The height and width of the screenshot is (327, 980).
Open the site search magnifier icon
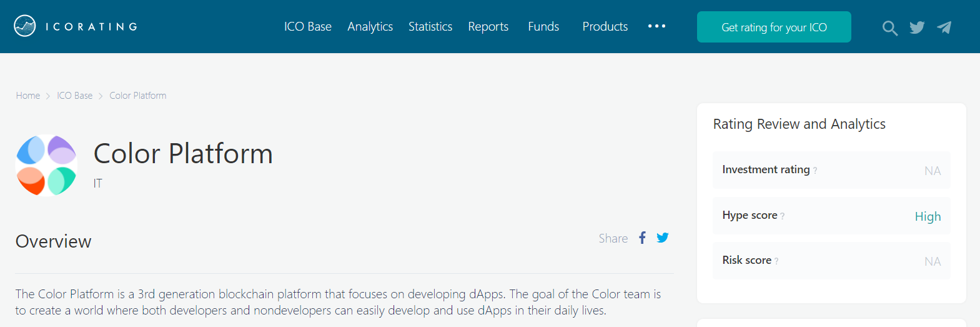click(890, 28)
